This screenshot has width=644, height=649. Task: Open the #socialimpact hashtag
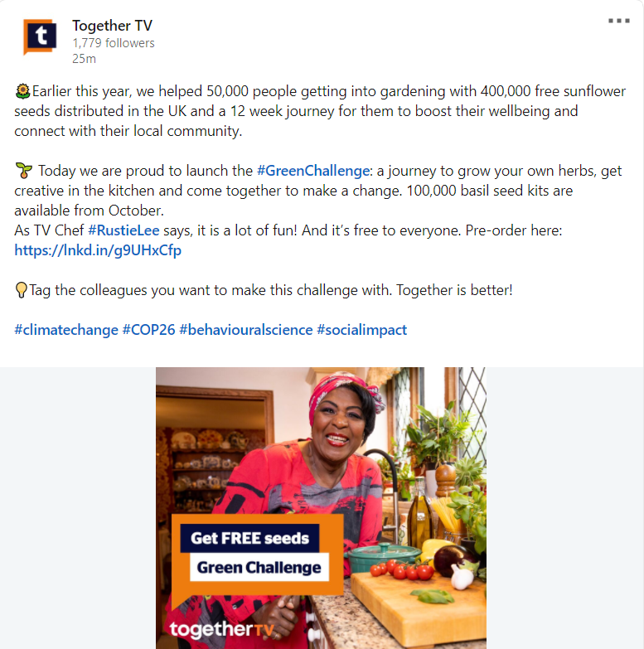click(361, 330)
